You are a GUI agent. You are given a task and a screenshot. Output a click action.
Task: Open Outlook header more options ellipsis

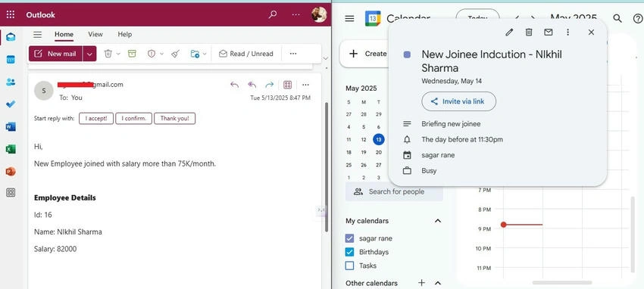295,15
